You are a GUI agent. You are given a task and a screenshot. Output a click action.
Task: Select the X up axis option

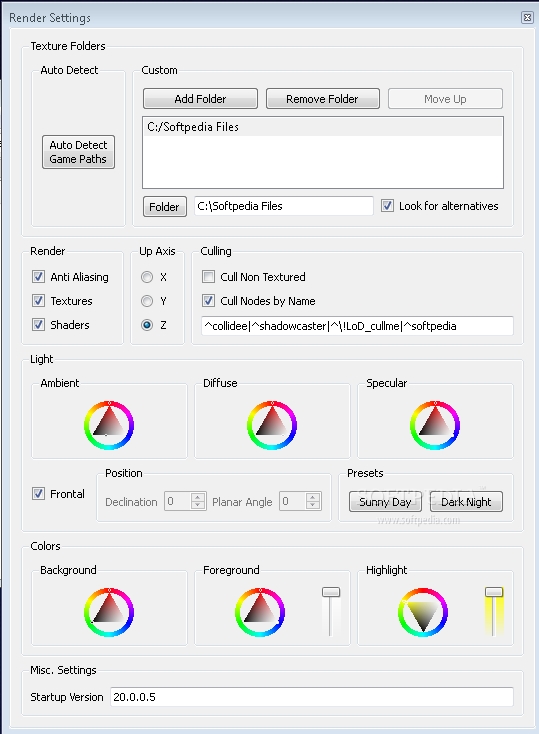click(147, 277)
